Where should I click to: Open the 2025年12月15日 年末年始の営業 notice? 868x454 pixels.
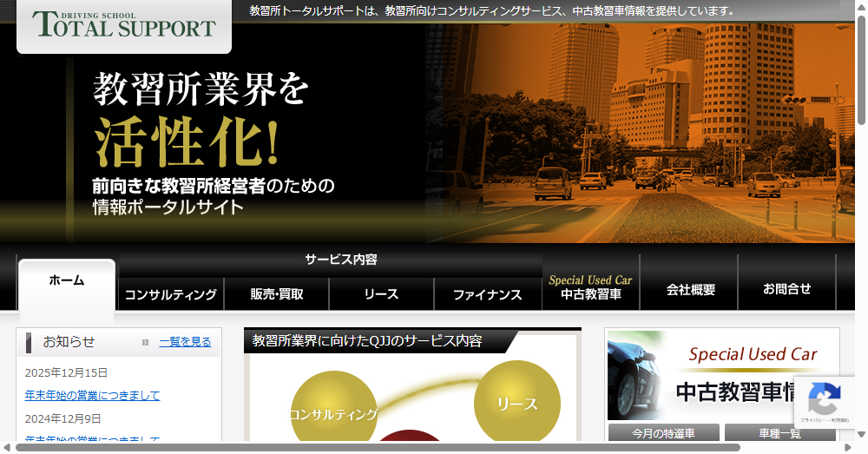[93, 396]
